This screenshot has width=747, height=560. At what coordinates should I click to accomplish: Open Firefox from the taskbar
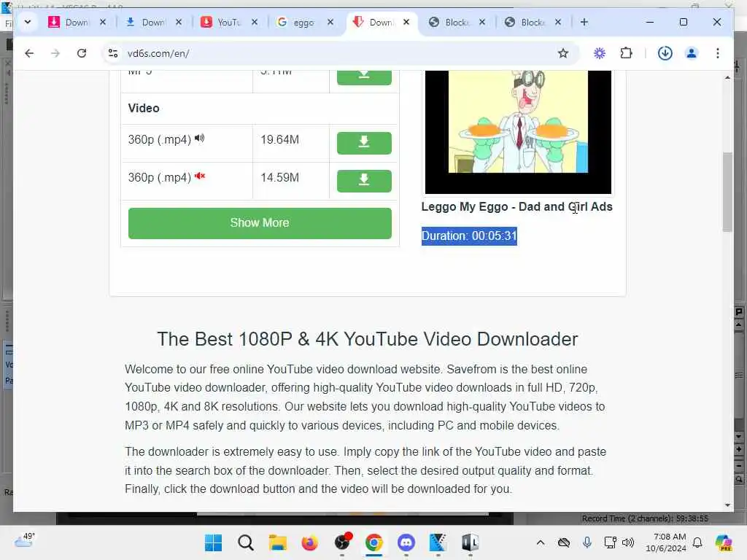pyautogui.click(x=309, y=542)
